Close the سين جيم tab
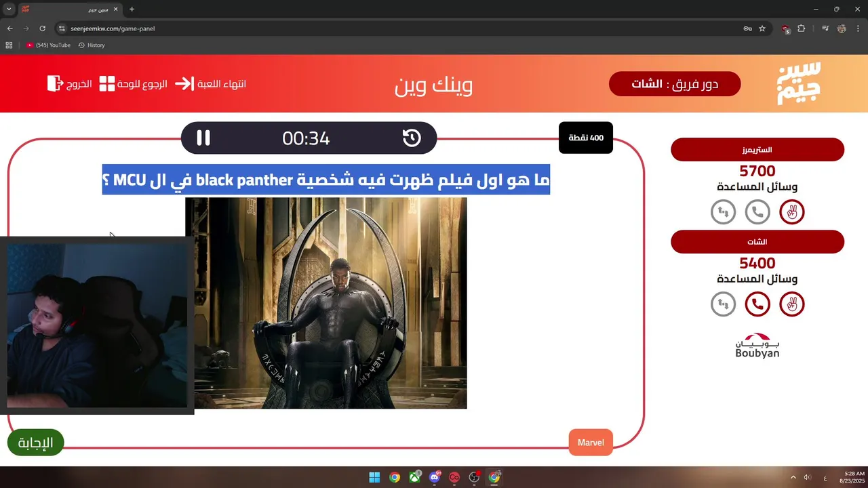The height and width of the screenshot is (488, 868). [x=115, y=9]
